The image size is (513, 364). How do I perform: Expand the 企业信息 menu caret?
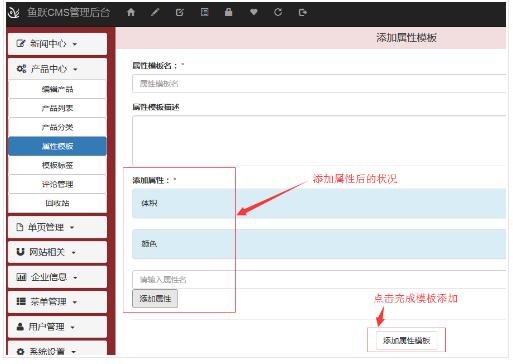coord(75,277)
